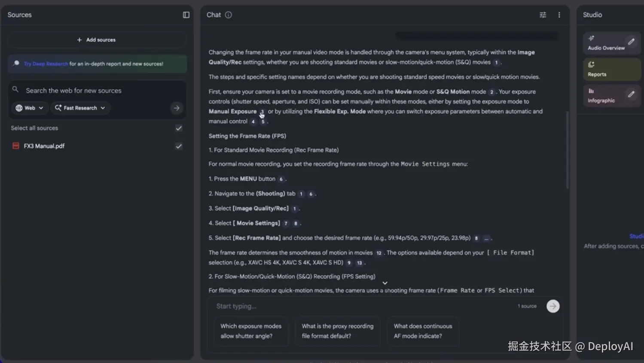Click the Chat info icon
644x363 pixels.
point(229,15)
